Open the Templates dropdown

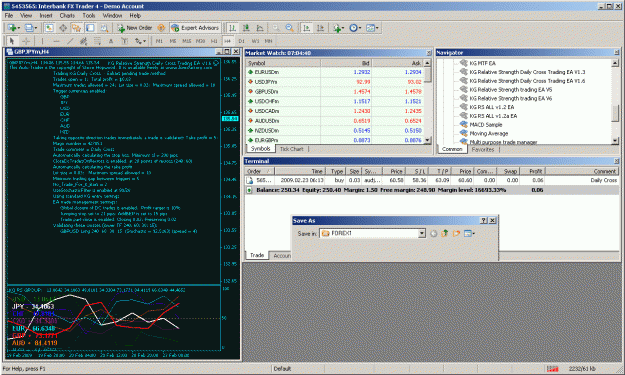(x=372, y=28)
